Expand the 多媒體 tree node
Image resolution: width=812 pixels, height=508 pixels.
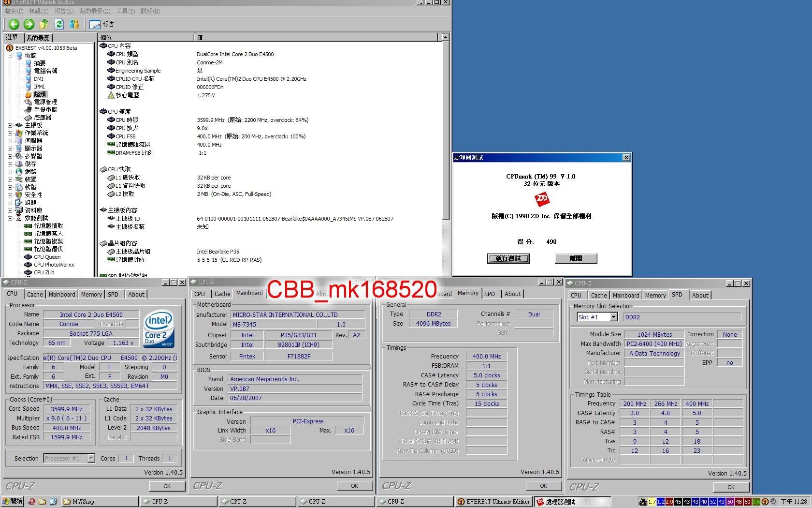pyautogui.click(x=10, y=156)
